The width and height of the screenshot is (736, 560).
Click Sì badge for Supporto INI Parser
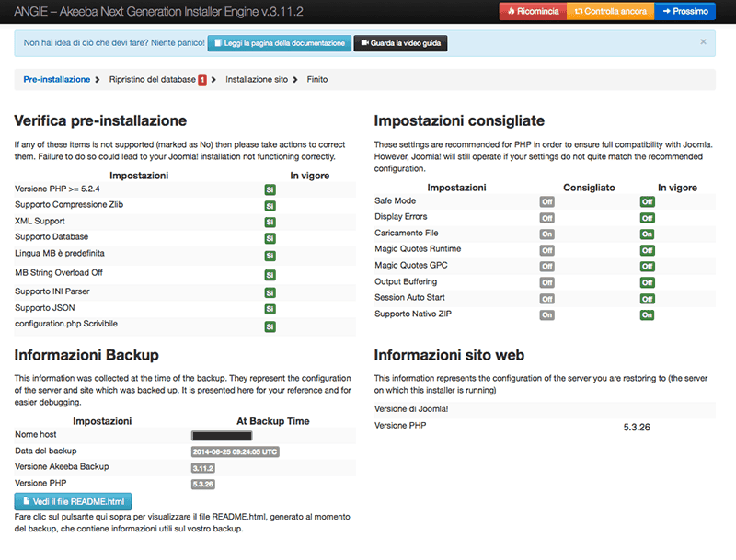pyautogui.click(x=270, y=292)
